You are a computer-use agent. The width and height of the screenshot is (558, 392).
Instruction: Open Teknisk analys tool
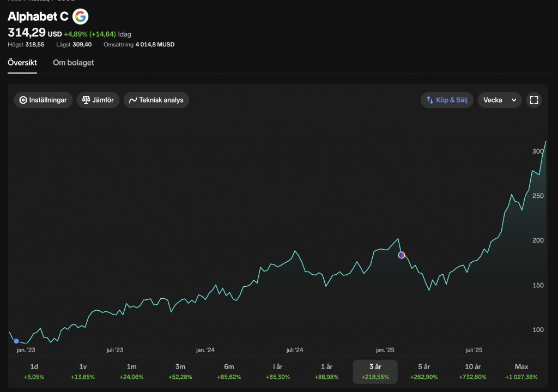(x=157, y=100)
